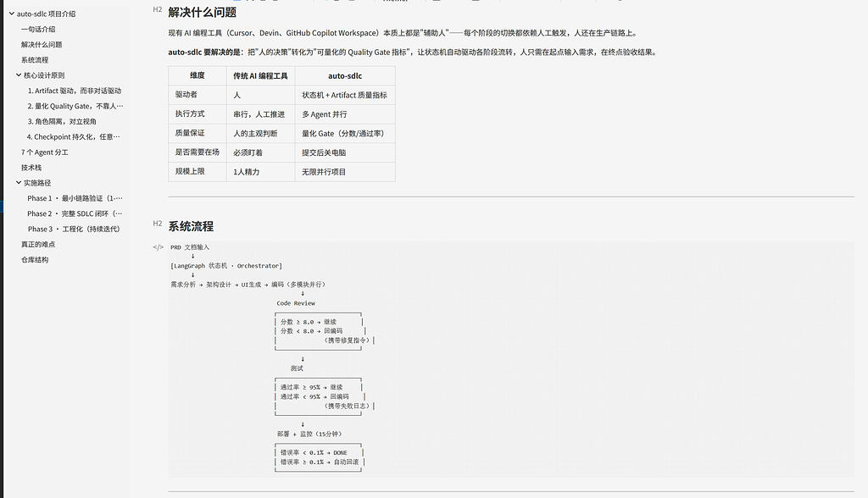Viewport: 868px width, 498px height.
Task: Click the 人的主观判断 table cell
Action: (x=261, y=133)
